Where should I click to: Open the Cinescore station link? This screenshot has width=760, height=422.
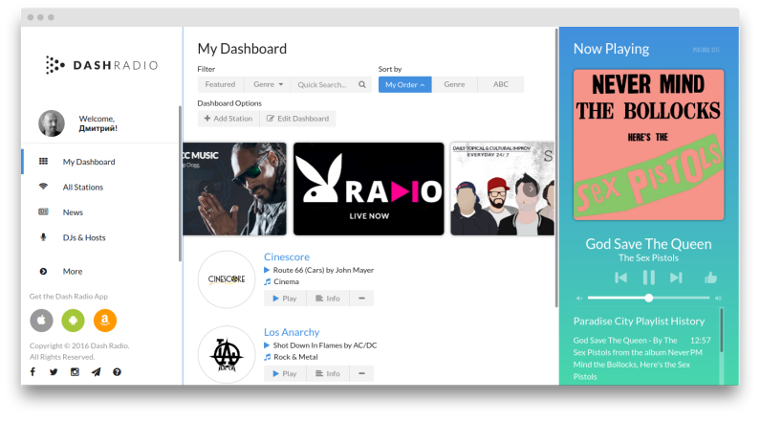pos(286,257)
